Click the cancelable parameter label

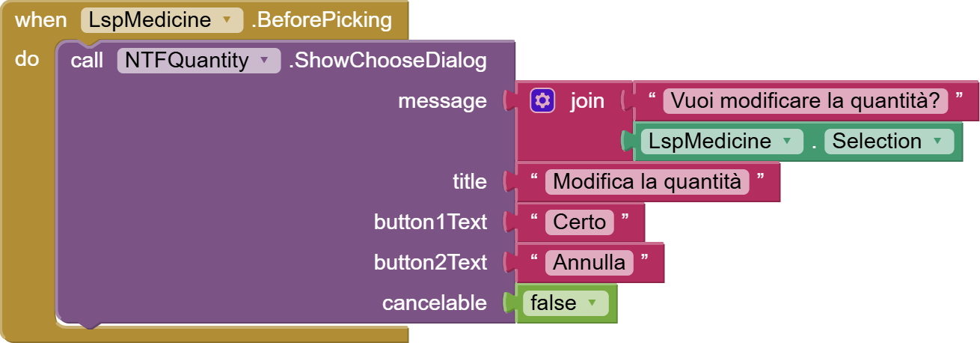pyautogui.click(x=434, y=303)
